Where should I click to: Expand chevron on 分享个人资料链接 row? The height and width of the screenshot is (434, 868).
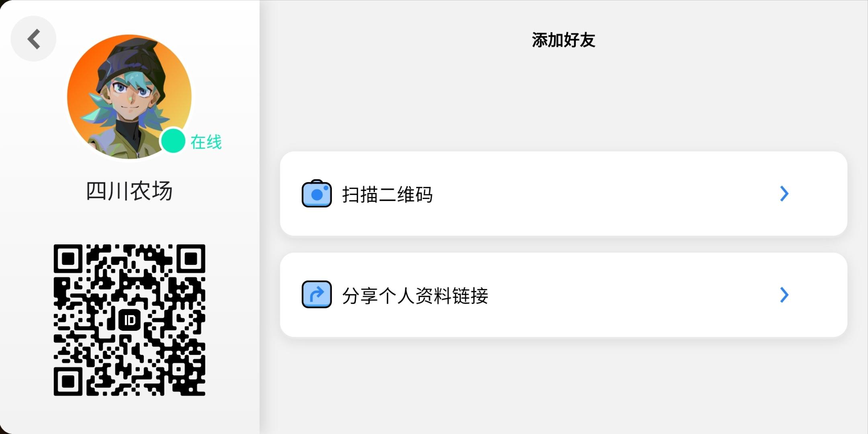(784, 295)
